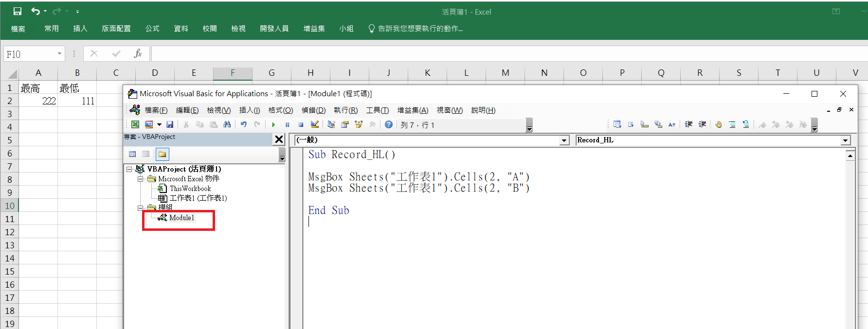Open VBA 說明(H) menu
Image resolution: width=868 pixels, height=329 pixels.
[x=484, y=110]
